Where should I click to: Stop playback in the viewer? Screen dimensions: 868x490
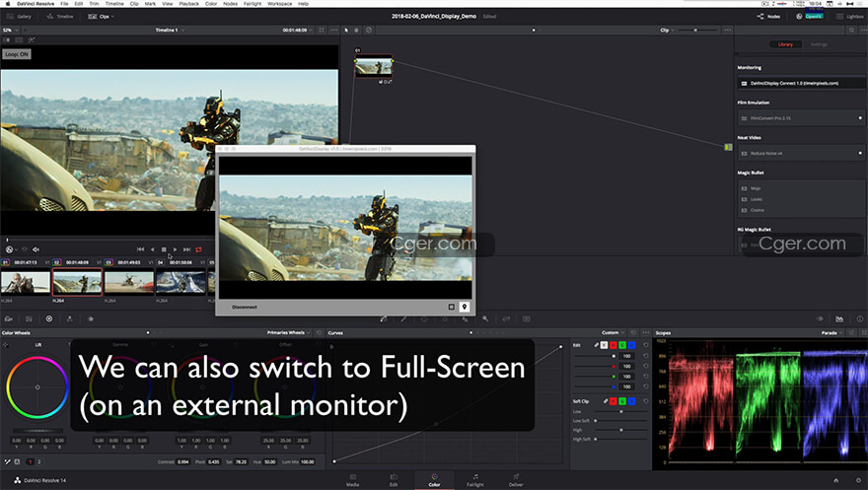[x=164, y=249]
